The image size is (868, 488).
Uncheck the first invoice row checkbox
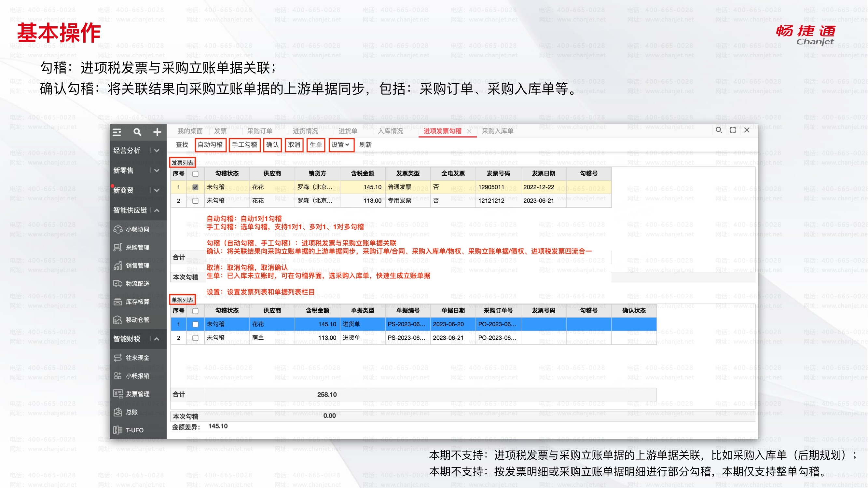[x=195, y=187]
